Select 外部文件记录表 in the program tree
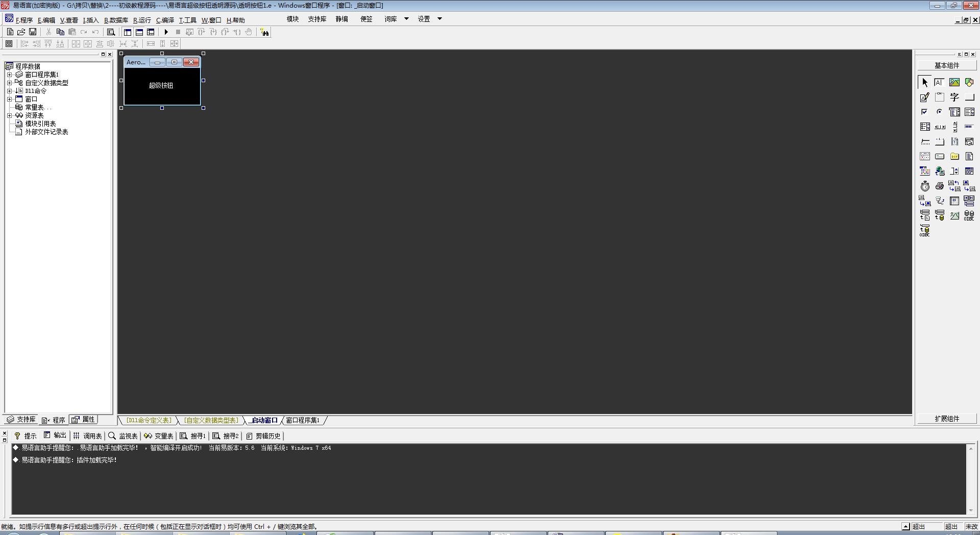Screen dimensions: 980x535 click(x=46, y=132)
